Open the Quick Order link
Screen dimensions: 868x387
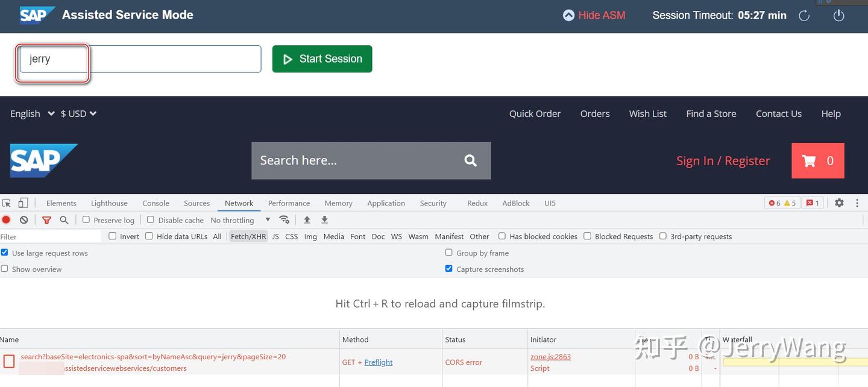tap(535, 113)
